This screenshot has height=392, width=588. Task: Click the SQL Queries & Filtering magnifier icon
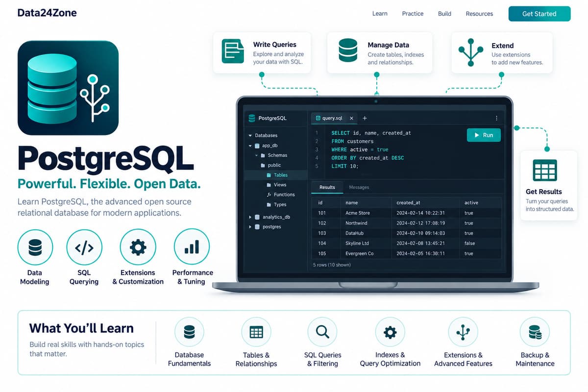tap(322, 332)
